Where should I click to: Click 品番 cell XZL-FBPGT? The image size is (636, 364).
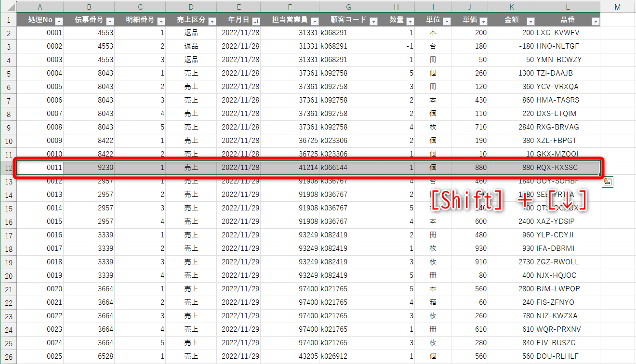(x=568, y=141)
